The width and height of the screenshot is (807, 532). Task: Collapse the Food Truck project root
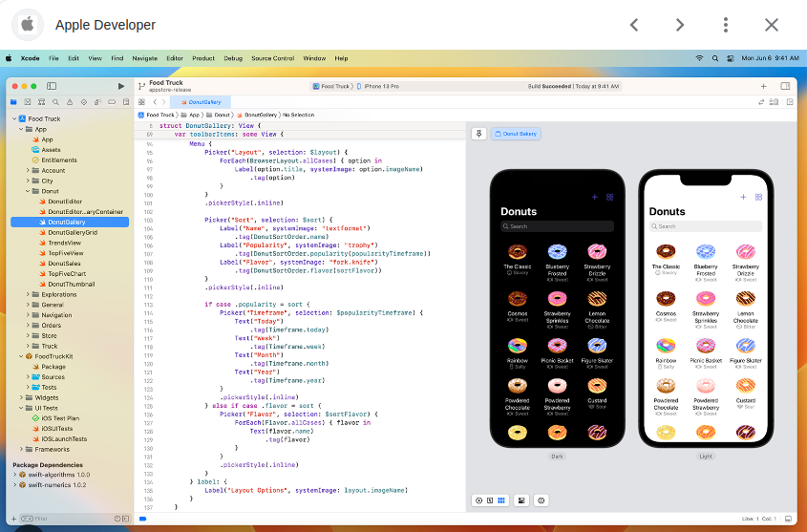click(14, 118)
